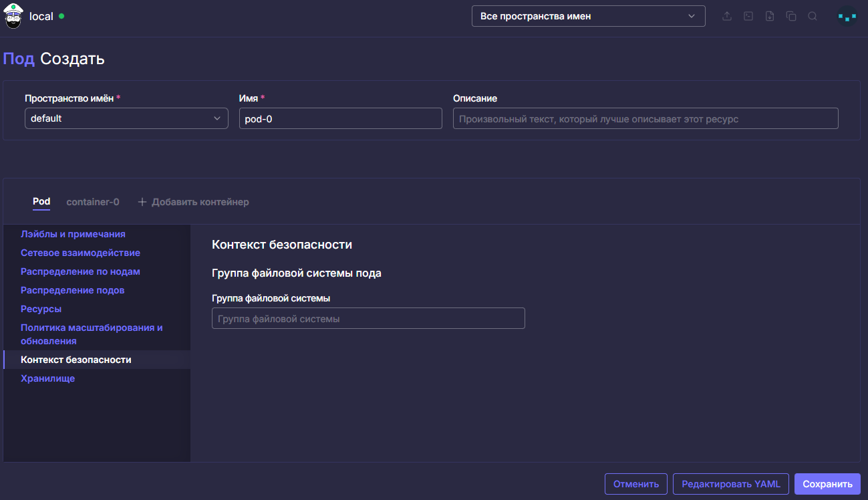This screenshot has width=868, height=500.
Task: Click the Rancher logo icon
Action: click(x=13, y=16)
